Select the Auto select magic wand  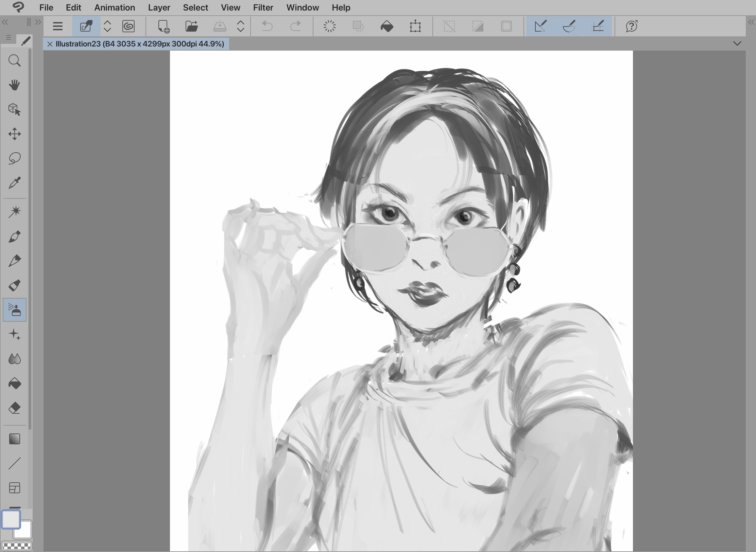(x=14, y=212)
